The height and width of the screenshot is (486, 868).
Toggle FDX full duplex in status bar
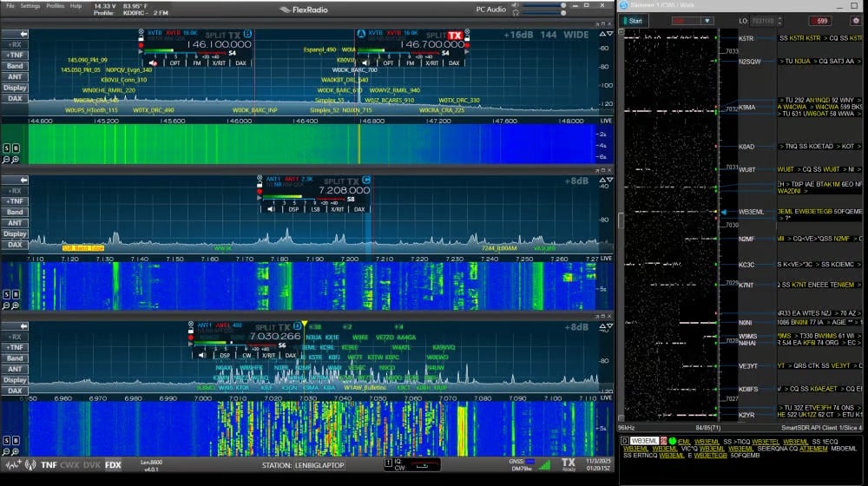pos(113,464)
